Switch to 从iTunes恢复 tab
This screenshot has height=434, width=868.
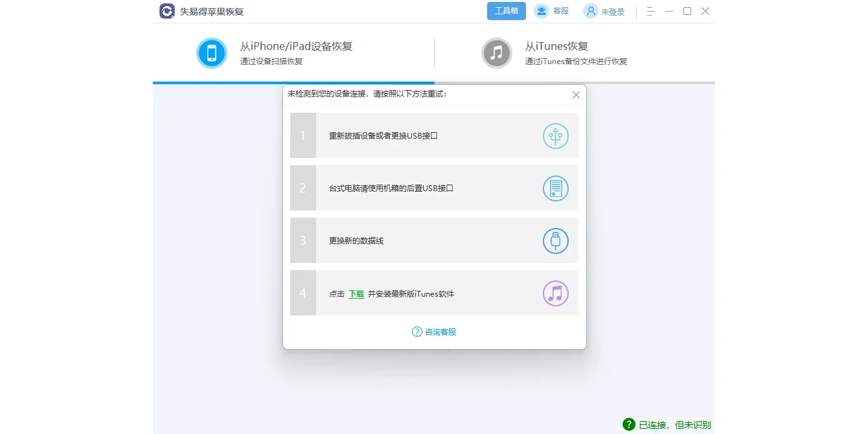tap(575, 53)
